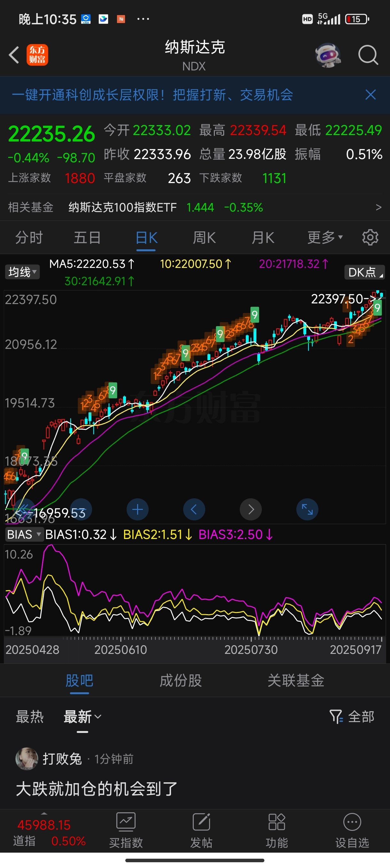Tap the 20250730 date label
Image resolution: width=390 pixels, height=868 pixels.
[251, 649]
